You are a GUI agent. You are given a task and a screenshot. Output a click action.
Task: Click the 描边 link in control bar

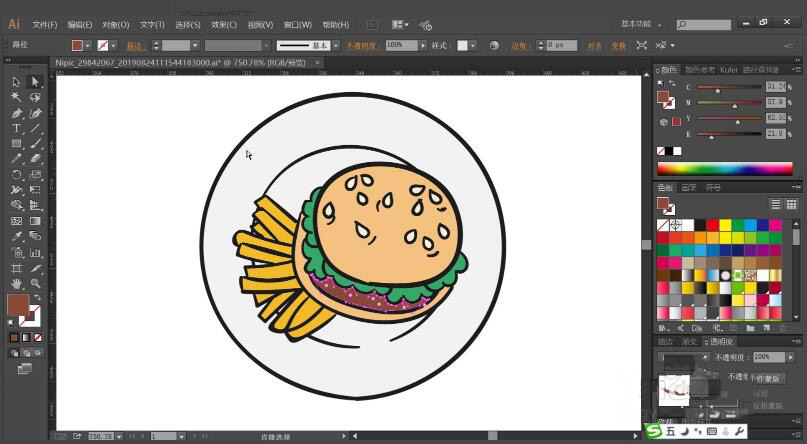coord(136,46)
